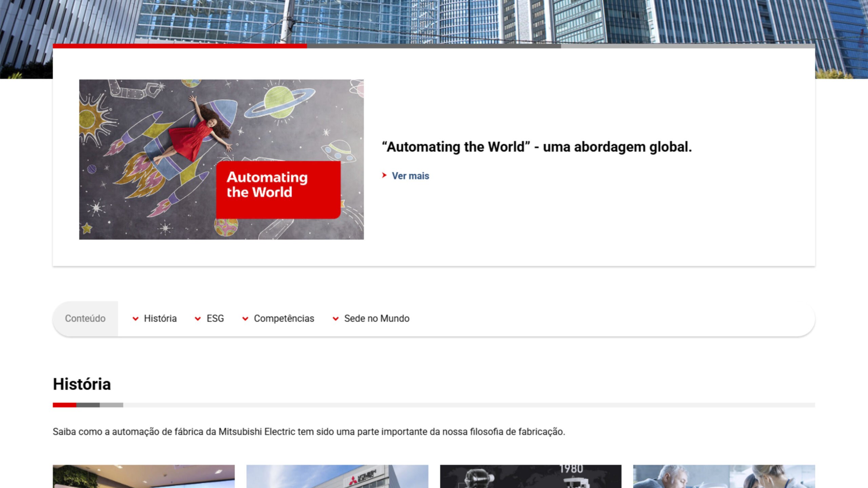Open the Mitsubishi Electric building thumbnail
Image resolution: width=868 pixels, height=488 pixels.
(x=337, y=476)
